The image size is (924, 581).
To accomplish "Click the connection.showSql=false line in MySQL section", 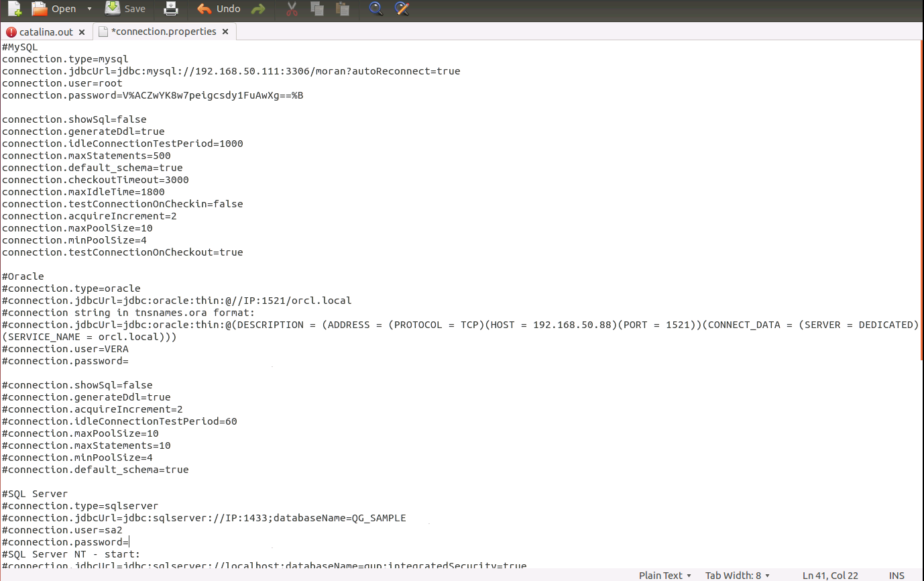I will coord(74,119).
